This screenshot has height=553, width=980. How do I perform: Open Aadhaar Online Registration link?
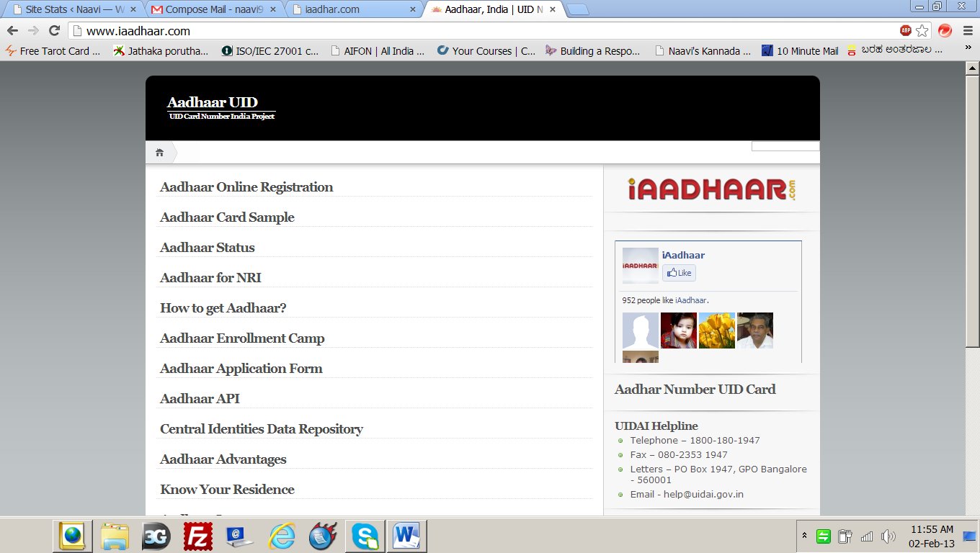246,187
